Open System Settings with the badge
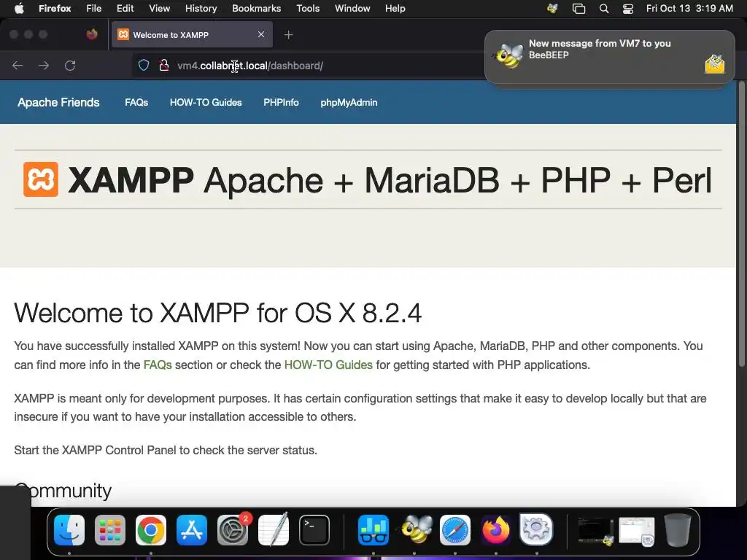The width and height of the screenshot is (747, 560). point(233,529)
